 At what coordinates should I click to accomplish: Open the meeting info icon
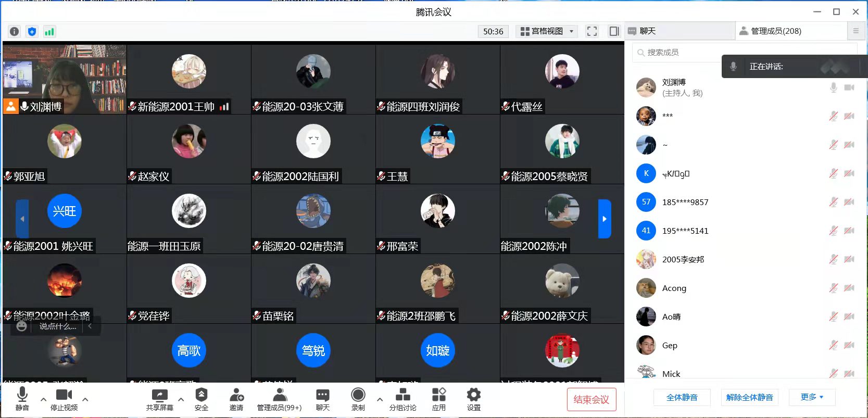click(x=15, y=31)
